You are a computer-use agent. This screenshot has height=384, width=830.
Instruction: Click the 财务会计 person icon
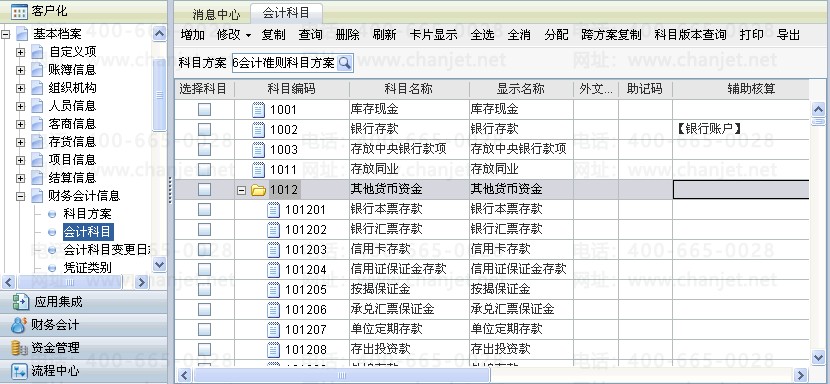pos(19,325)
